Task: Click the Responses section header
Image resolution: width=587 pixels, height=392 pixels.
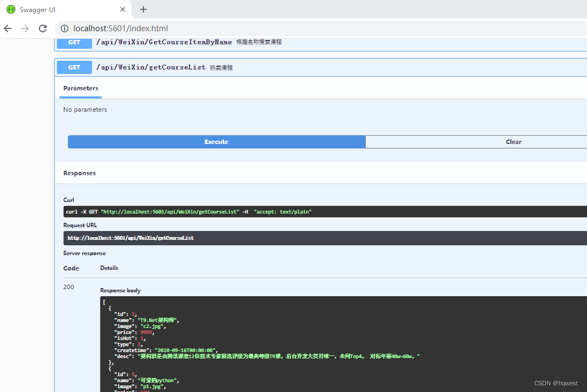Action: pyautogui.click(x=79, y=173)
